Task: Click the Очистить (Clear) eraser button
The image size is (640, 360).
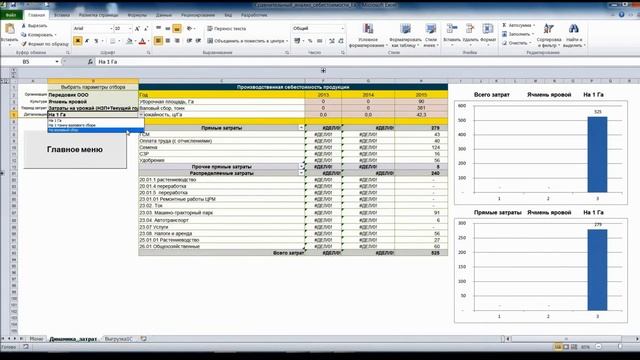Action: point(516,43)
